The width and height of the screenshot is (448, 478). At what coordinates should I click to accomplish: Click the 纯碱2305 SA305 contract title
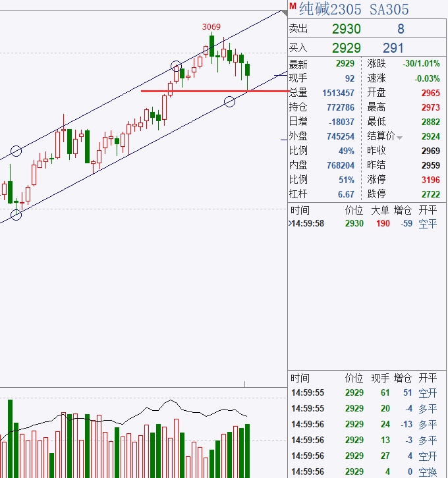coord(354,9)
